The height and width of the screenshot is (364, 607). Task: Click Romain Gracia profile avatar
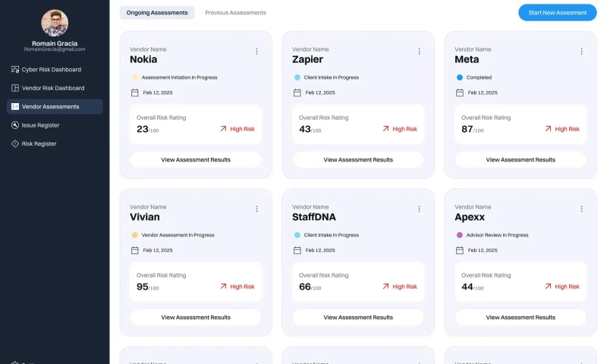pyautogui.click(x=55, y=24)
